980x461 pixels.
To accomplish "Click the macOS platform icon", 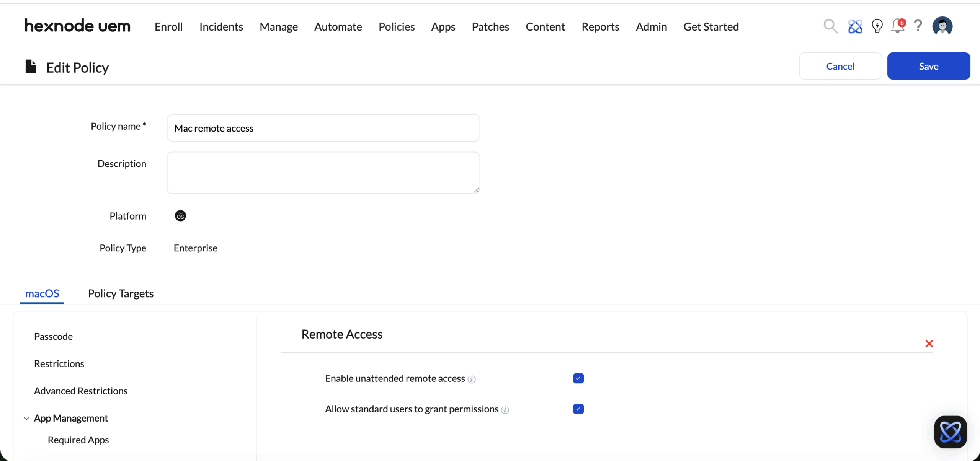I will (180, 216).
